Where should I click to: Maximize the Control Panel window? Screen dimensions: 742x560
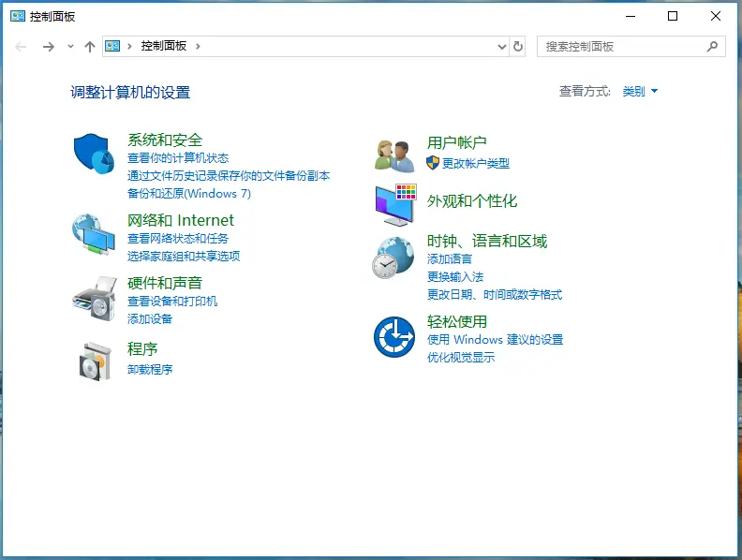click(x=673, y=16)
